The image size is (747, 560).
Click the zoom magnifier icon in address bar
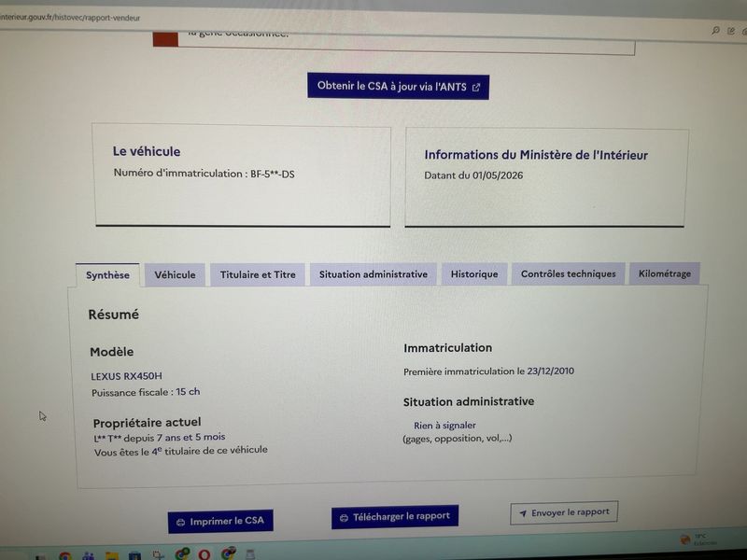click(x=715, y=31)
